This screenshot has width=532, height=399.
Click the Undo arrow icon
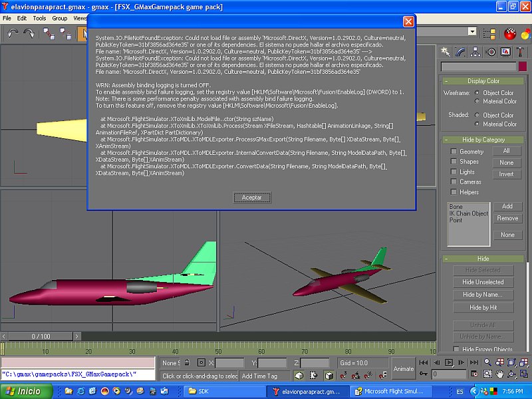click(x=13, y=33)
